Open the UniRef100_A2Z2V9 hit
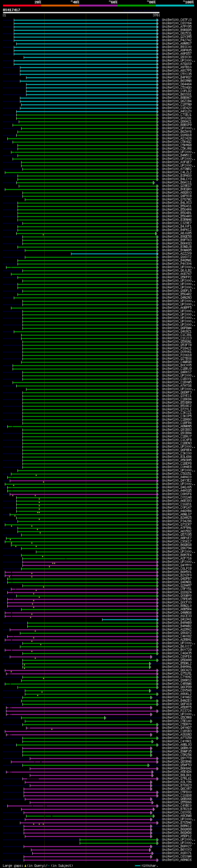The height and width of the screenshot is (868, 197). 176,254
